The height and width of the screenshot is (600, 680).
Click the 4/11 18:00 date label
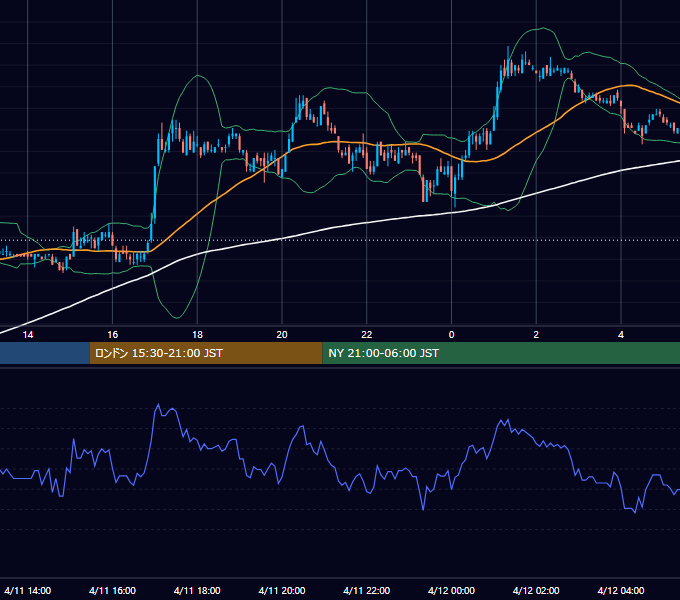(197, 590)
